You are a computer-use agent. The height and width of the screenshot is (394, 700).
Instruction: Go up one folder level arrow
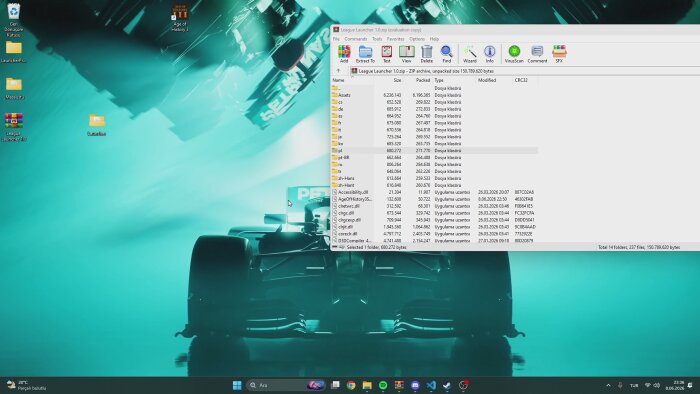click(338, 71)
